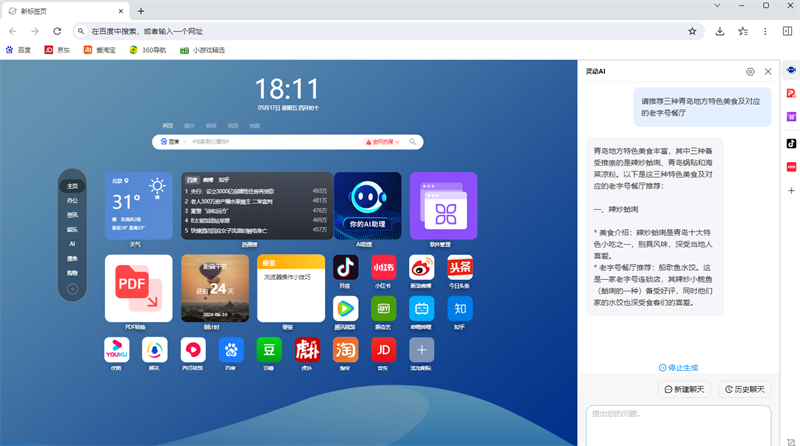This screenshot has width=800, height=446.
Task: Open the Tencent Video shortcut icon
Action: [x=345, y=308]
